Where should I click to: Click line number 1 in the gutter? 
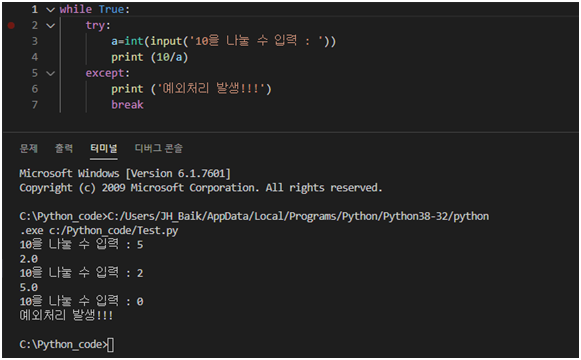click(35, 10)
